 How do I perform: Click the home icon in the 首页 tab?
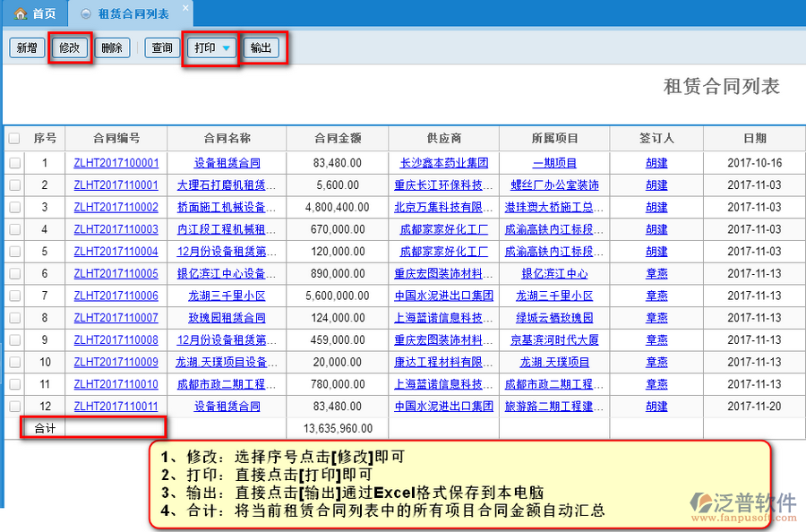[19, 13]
